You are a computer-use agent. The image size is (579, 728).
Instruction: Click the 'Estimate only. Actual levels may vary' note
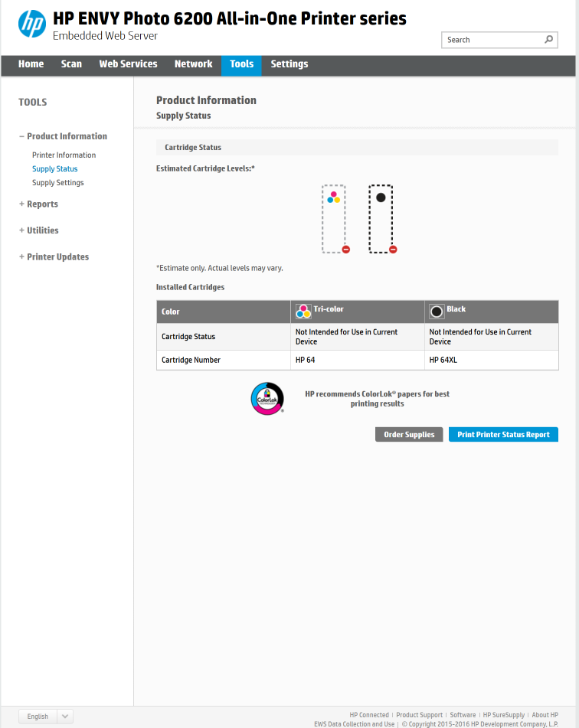[x=219, y=268]
